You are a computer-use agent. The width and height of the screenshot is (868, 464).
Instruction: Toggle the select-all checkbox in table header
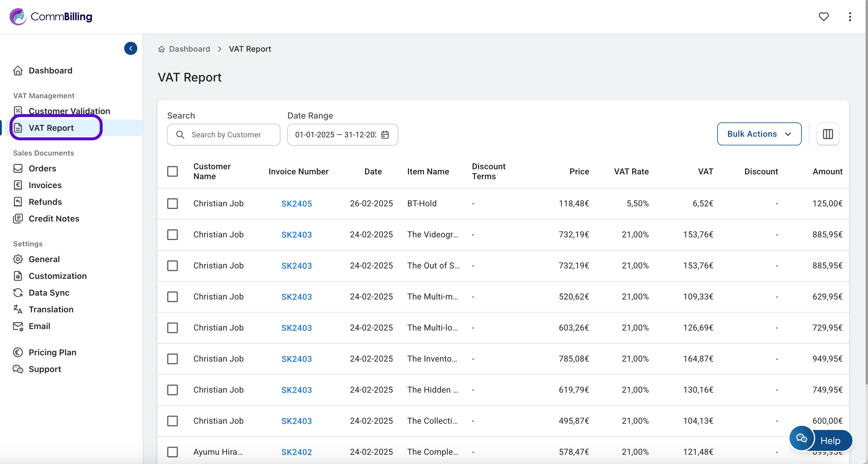[x=172, y=171]
